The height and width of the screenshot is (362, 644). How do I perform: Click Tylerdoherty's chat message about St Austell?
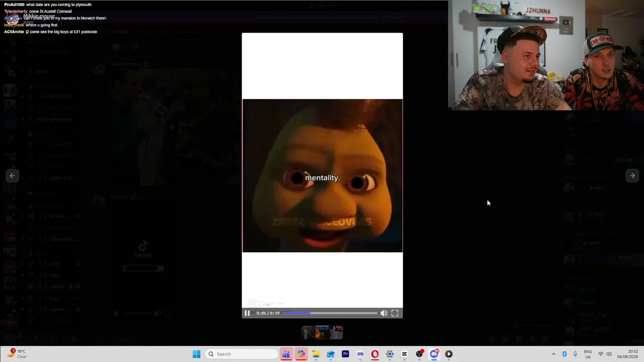38,11
